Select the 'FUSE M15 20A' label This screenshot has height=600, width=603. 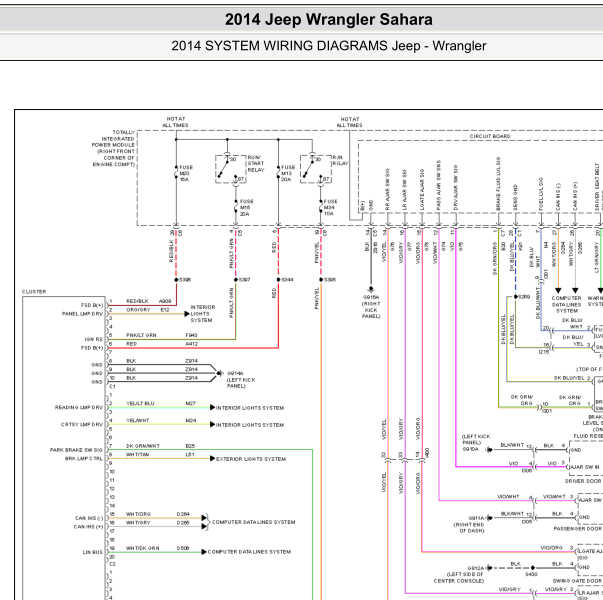point(247,207)
